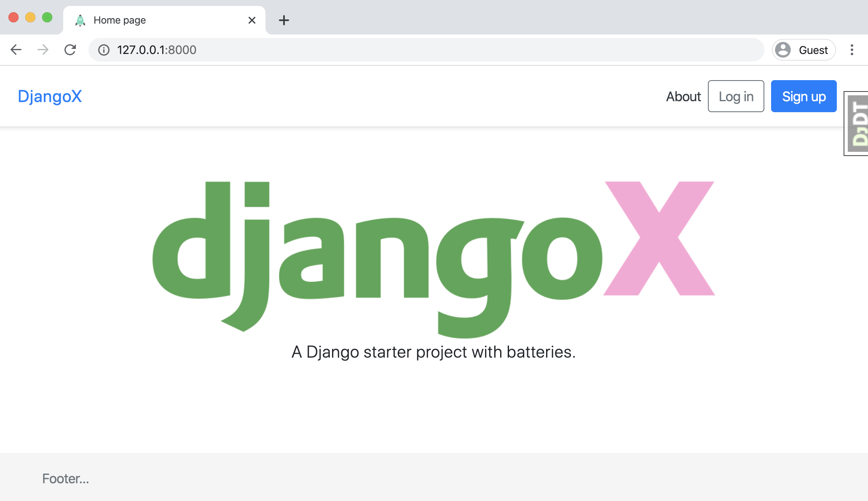Click the forward navigation arrow
Image resolution: width=868 pixels, height=501 pixels.
coord(42,49)
